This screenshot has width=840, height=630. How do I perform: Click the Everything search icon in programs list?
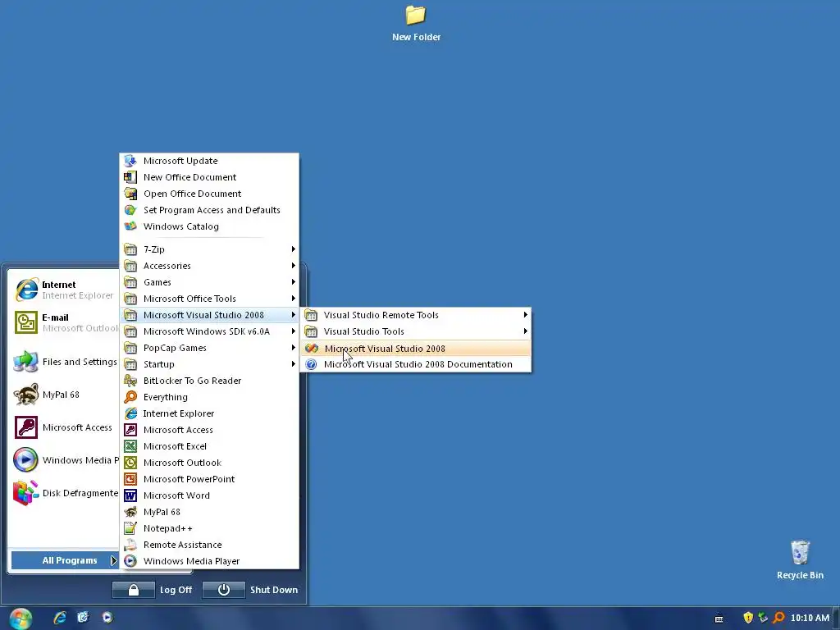point(130,397)
